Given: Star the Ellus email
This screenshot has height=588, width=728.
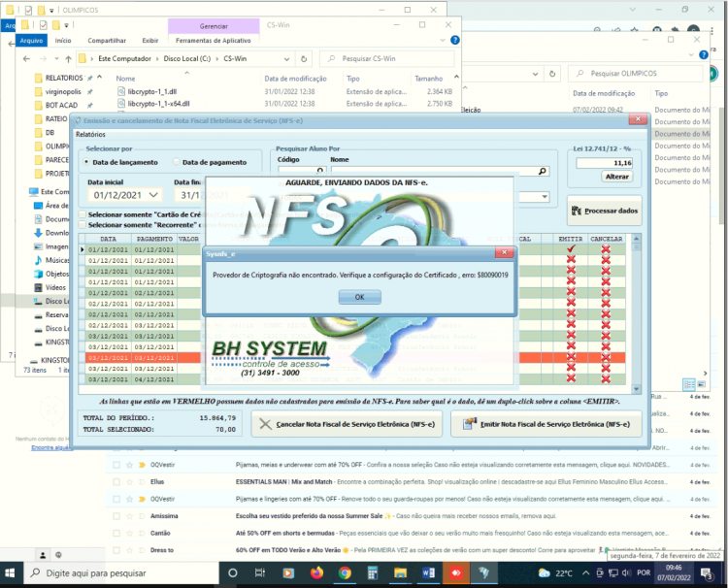Looking at the screenshot, I should click(x=129, y=481).
